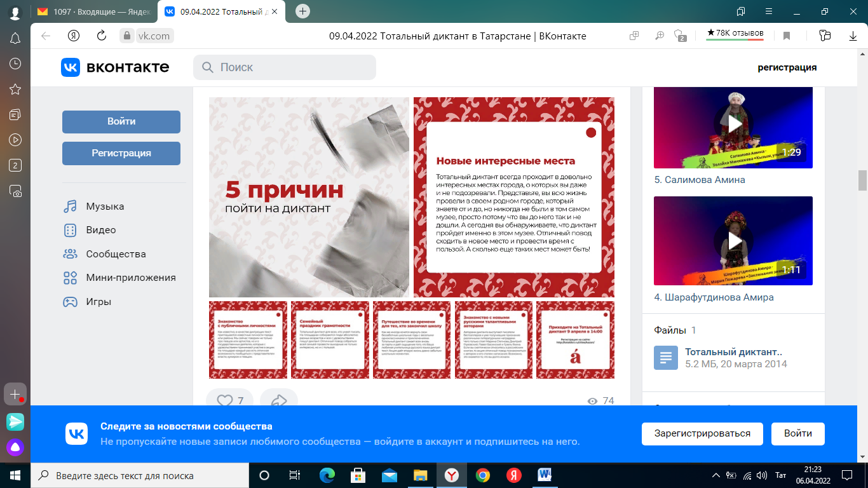Reload the page with the refresh icon
The image size is (868, 488).
pyautogui.click(x=102, y=36)
